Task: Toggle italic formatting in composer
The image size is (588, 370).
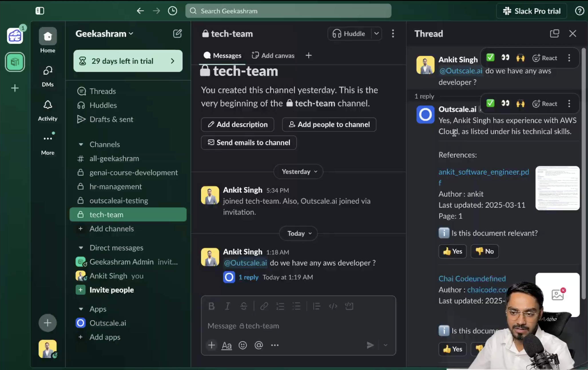Action: 227,306
